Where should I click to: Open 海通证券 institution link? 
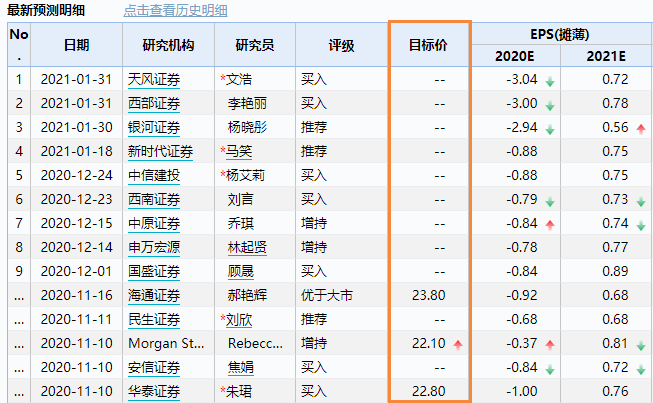[x=154, y=296]
